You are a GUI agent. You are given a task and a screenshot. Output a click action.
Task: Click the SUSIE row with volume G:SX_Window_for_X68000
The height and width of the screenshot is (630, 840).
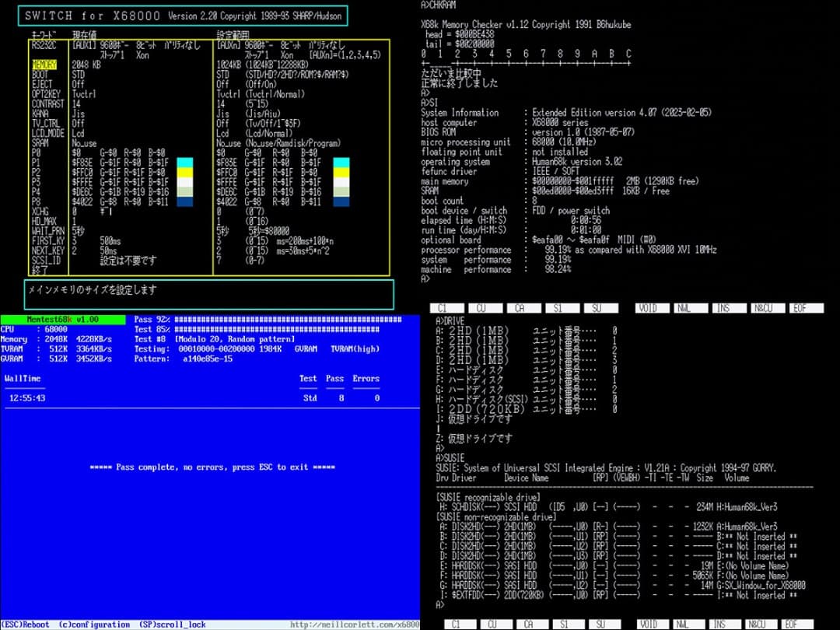(x=622, y=586)
